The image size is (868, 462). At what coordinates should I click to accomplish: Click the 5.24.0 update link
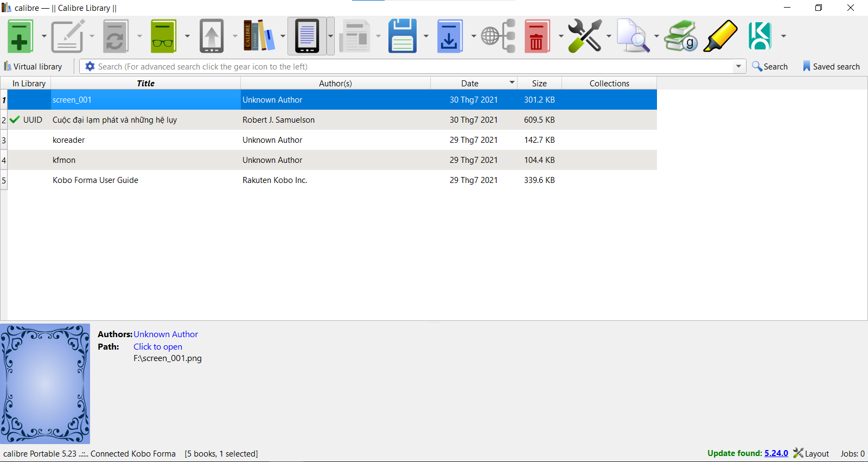[776, 453]
